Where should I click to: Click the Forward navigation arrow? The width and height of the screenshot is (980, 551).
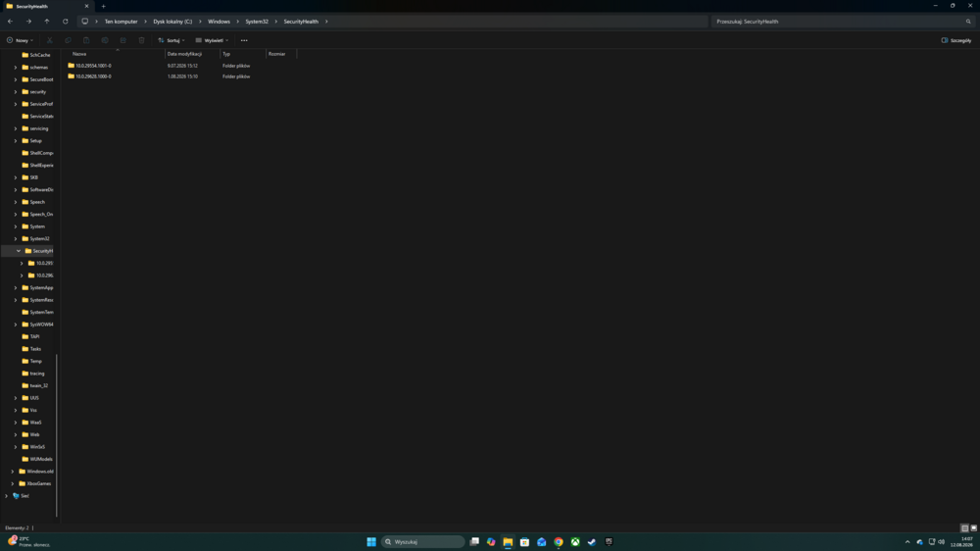click(28, 22)
